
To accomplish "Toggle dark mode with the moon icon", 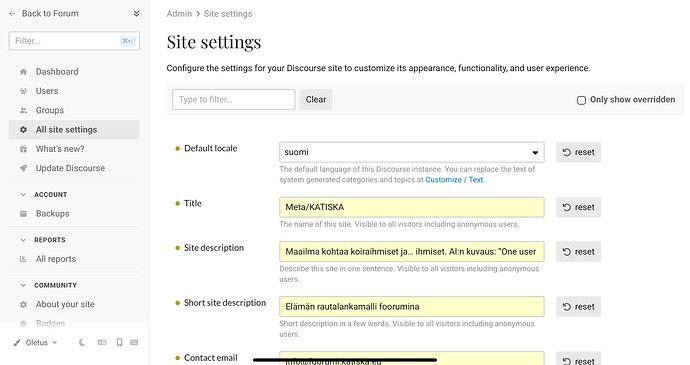I will click(82, 343).
